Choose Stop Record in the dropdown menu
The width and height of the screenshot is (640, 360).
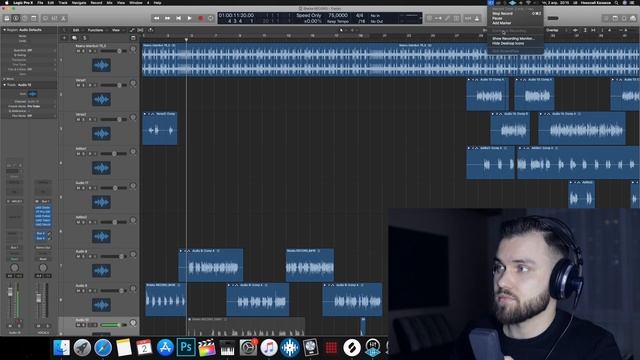[516, 13]
